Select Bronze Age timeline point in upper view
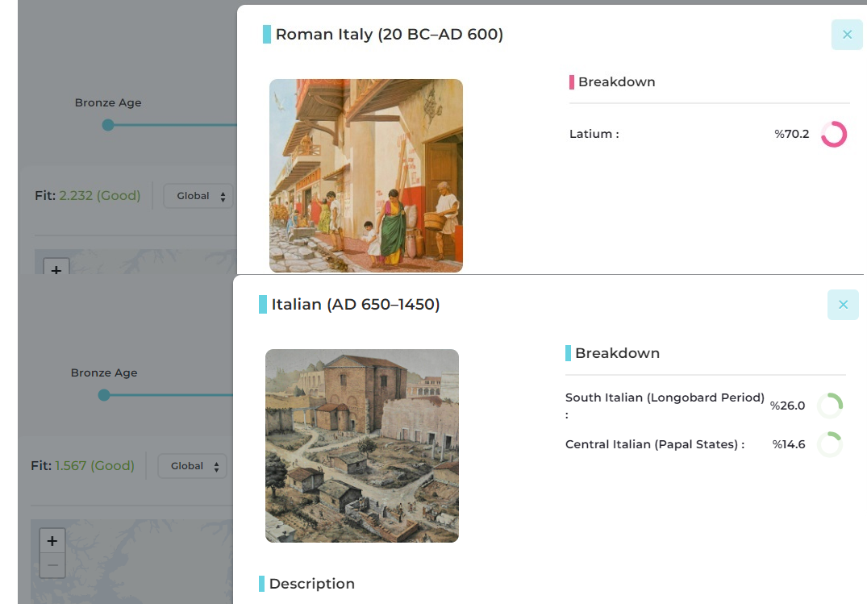 coord(108,125)
